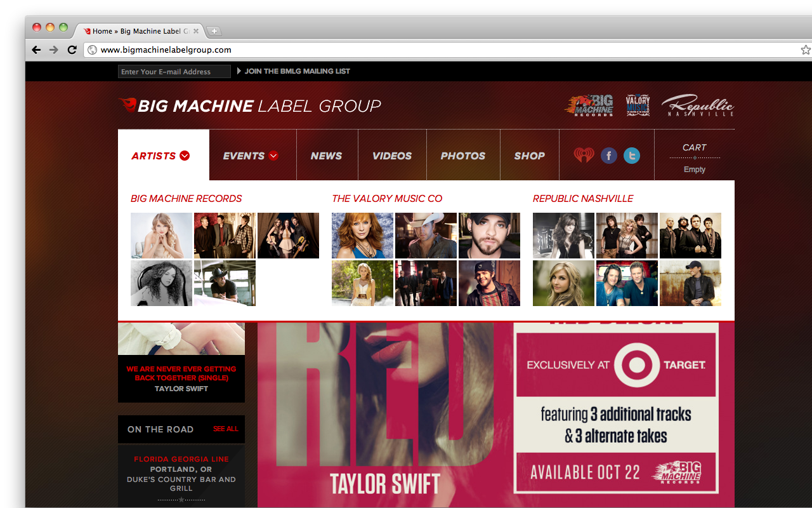Select the black-and-white woman thumbnail under Republic

click(563, 236)
